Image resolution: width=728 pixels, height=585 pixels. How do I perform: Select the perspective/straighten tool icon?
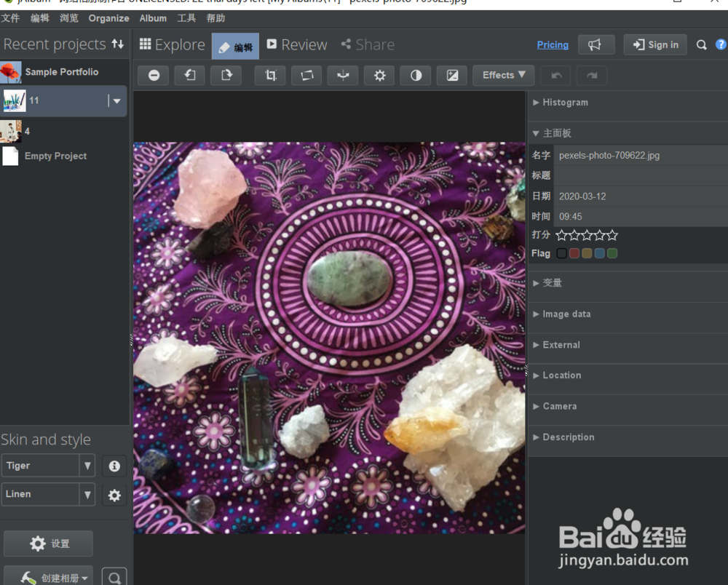(306, 75)
